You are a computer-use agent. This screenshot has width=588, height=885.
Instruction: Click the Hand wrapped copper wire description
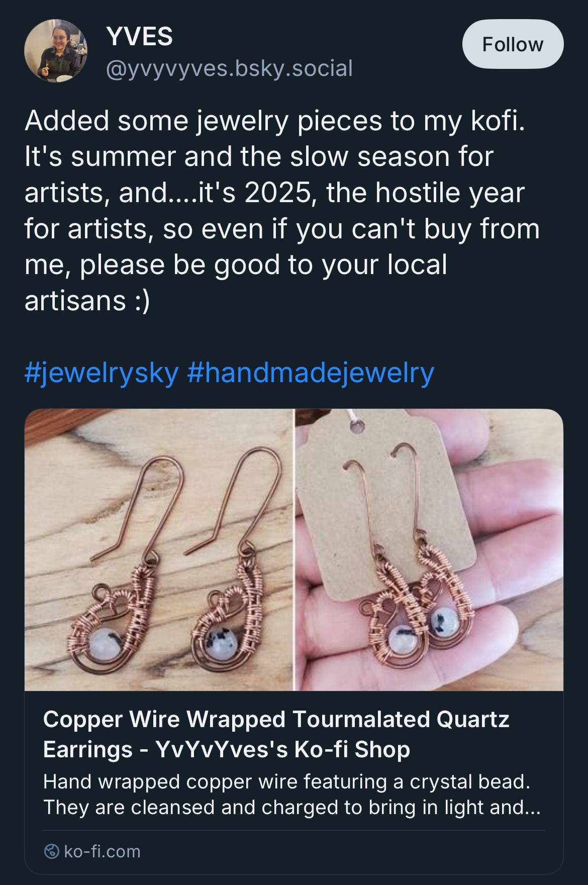point(286,781)
